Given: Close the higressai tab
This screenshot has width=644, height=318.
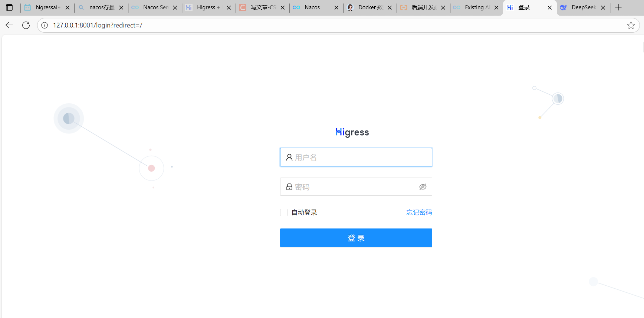Looking at the screenshot, I should point(68,7).
